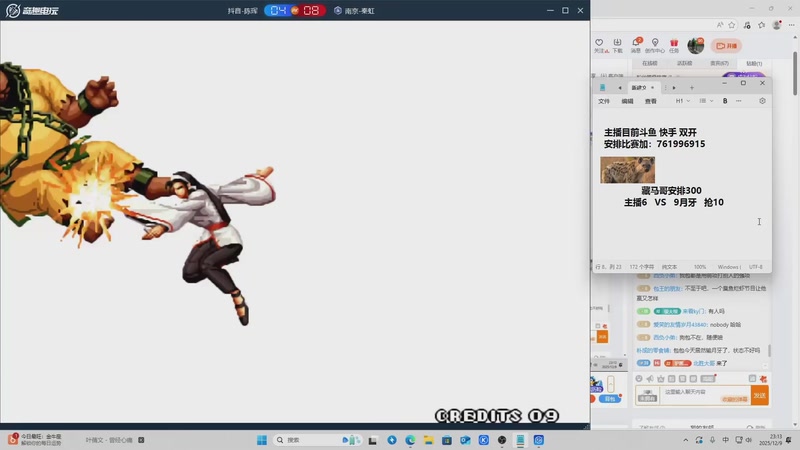Open the download icon in browser toolbar
This screenshot has height=450, width=800.
coord(617,43)
